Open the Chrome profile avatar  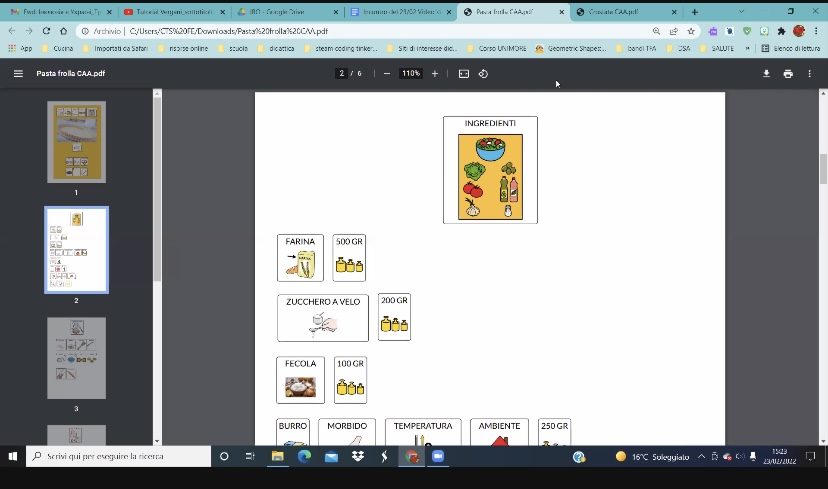pyautogui.click(x=799, y=31)
